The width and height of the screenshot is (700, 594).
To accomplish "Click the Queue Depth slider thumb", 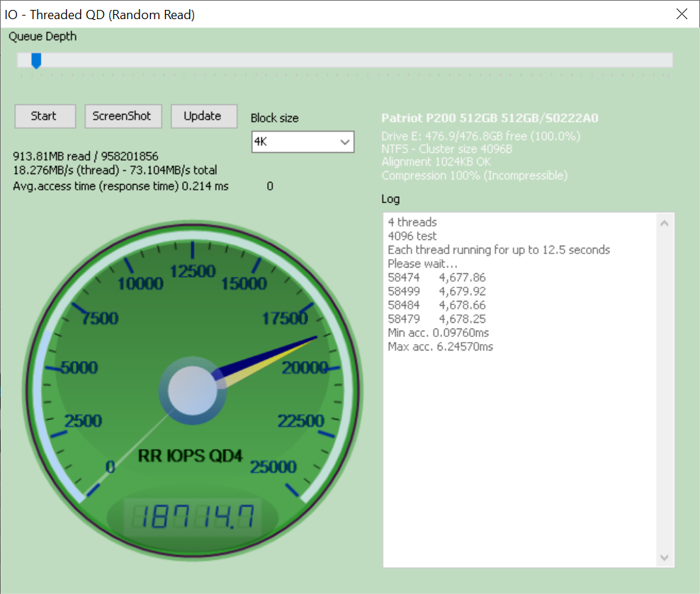I will click(36, 61).
